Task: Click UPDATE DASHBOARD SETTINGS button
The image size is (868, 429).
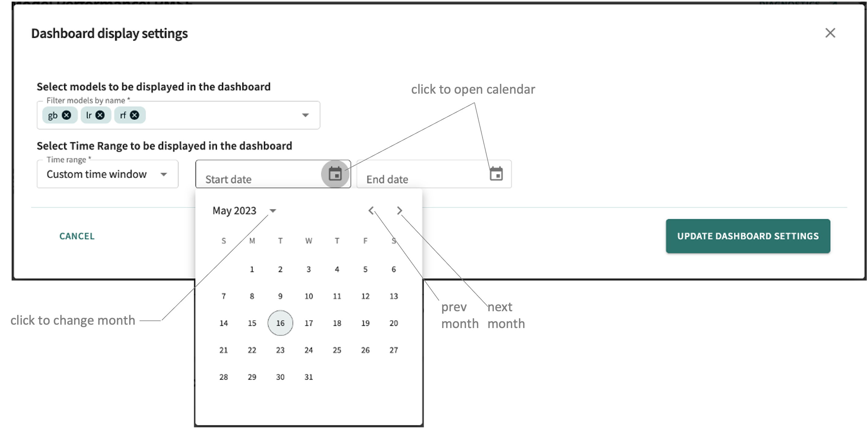Action: click(748, 236)
